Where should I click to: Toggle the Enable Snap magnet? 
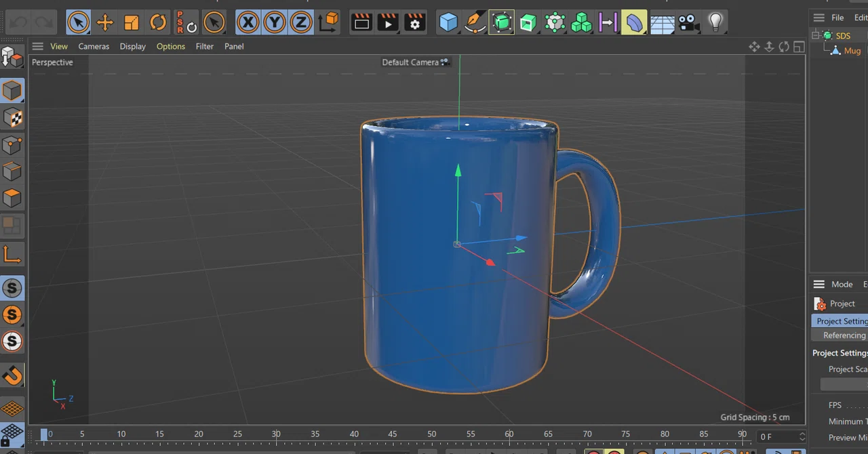coord(12,375)
